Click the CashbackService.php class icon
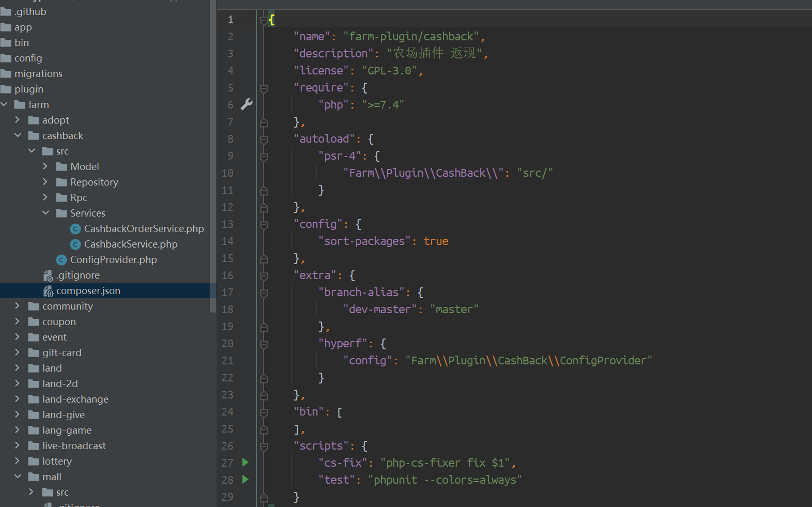The width and height of the screenshot is (812, 507). [75, 244]
